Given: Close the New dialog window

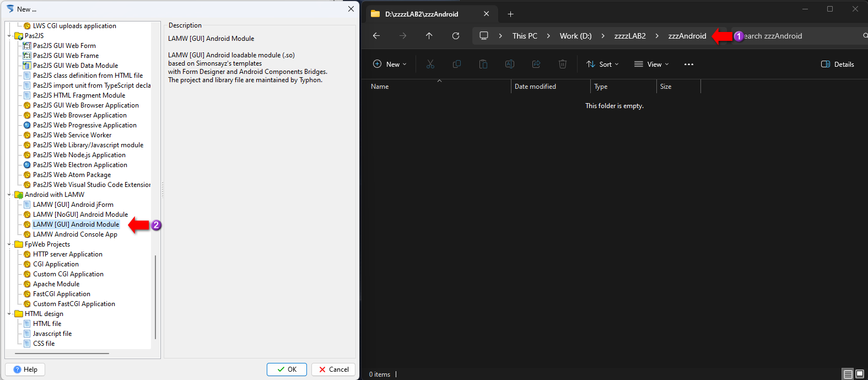Looking at the screenshot, I should point(351,9).
